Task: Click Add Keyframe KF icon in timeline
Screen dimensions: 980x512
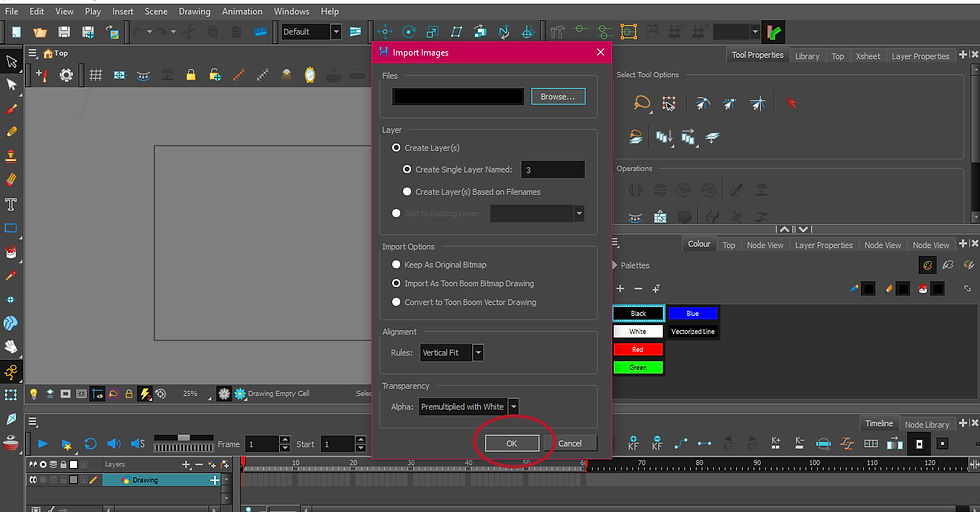Action: (x=633, y=443)
